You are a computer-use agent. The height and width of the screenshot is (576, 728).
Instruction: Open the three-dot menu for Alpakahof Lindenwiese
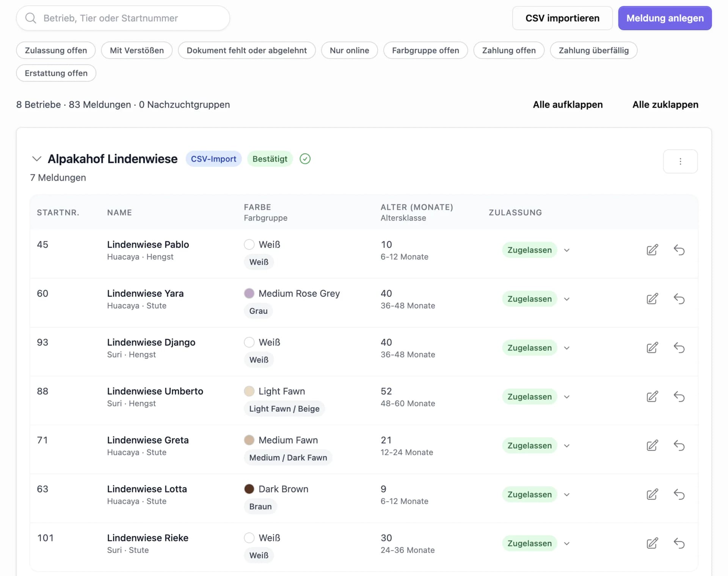click(680, 161)
